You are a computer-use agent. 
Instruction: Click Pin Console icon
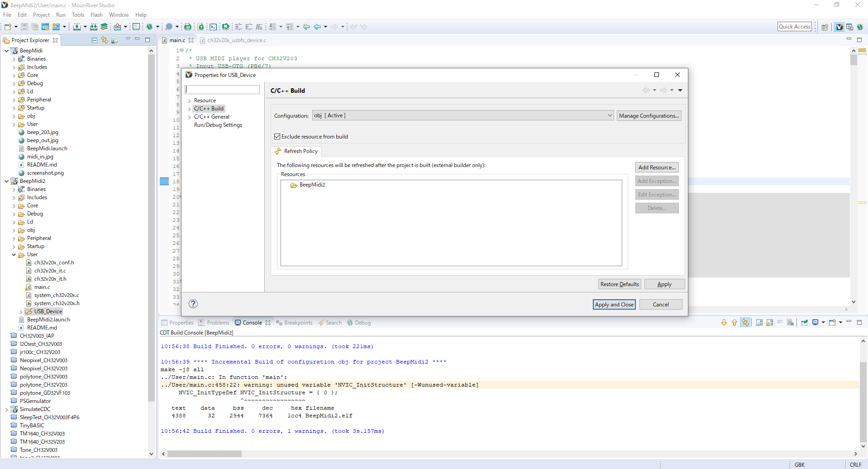(x=805, y=322)
